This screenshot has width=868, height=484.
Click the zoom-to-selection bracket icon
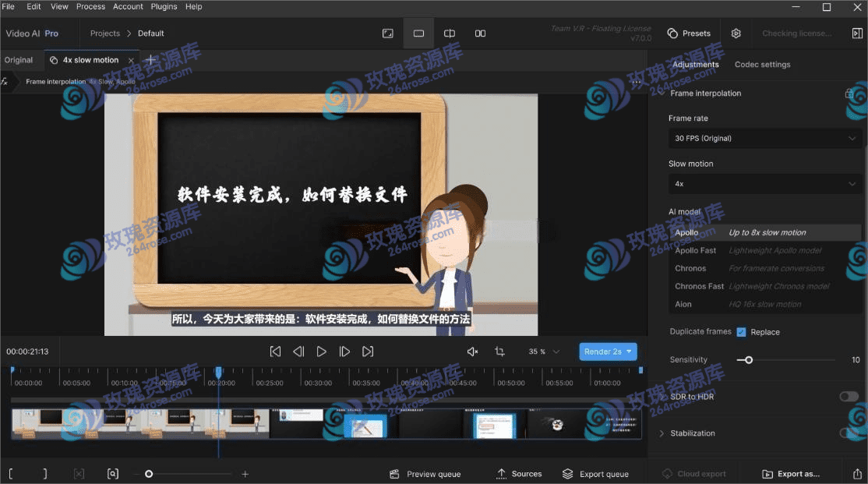113,474
